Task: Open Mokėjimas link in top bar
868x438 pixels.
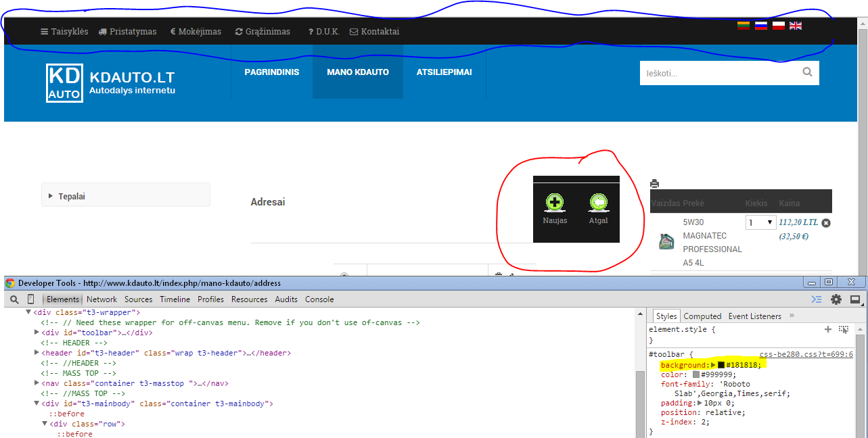Action: coord(196,31)
